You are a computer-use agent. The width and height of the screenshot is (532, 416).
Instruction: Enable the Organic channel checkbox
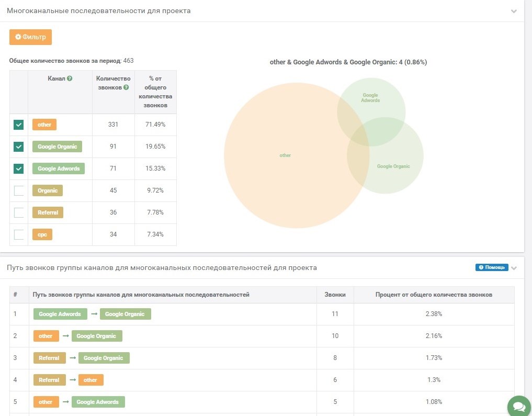coord(19,190)
